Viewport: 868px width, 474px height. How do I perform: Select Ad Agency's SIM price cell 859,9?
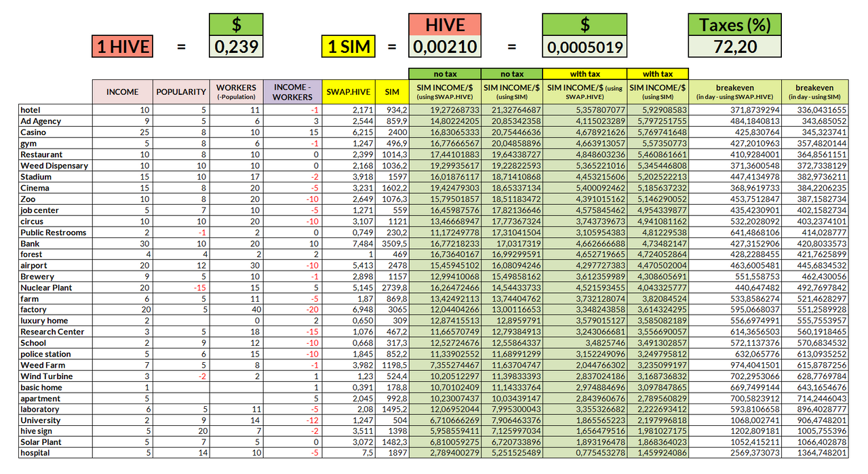[392, 121]
